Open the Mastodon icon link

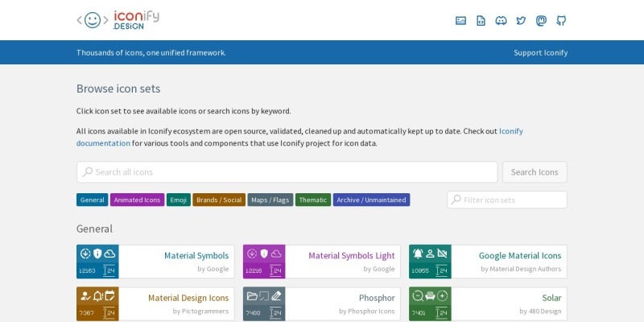[x=541, y=21]
